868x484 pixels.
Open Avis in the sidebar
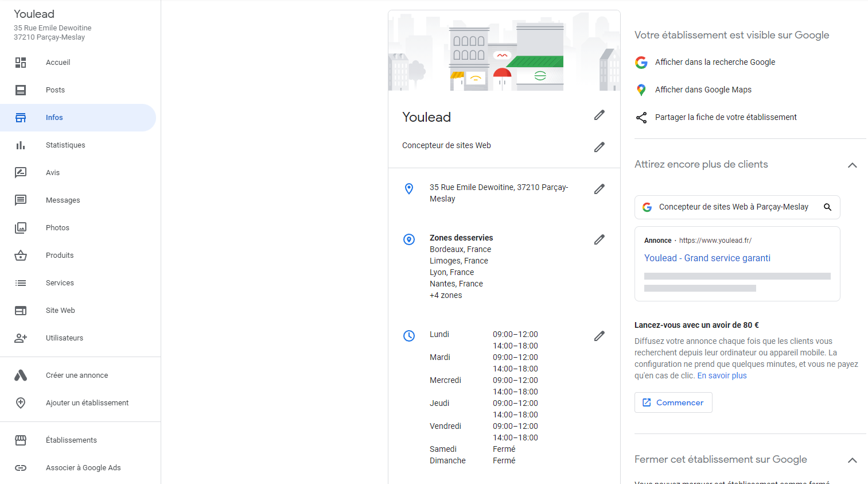coord(78,173)
